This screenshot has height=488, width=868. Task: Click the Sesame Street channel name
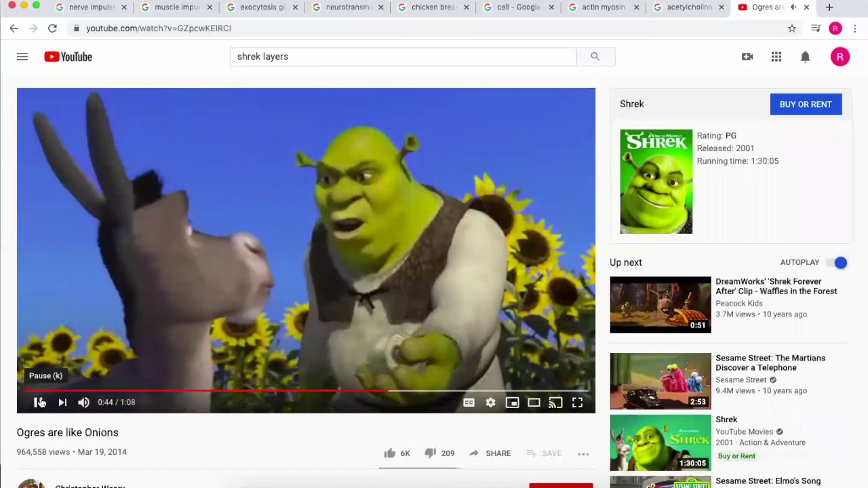coord(741,380)
